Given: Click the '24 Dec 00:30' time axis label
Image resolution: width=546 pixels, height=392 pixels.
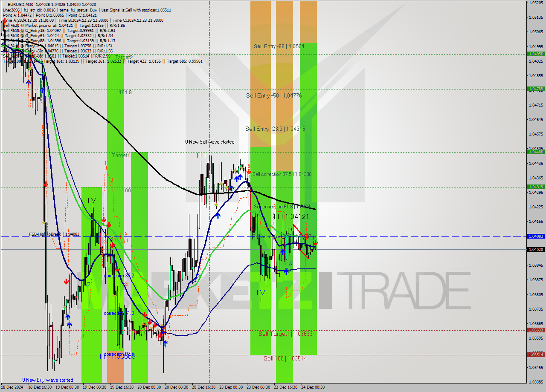Looking at the screenshot, I should (x=313, y=387).
